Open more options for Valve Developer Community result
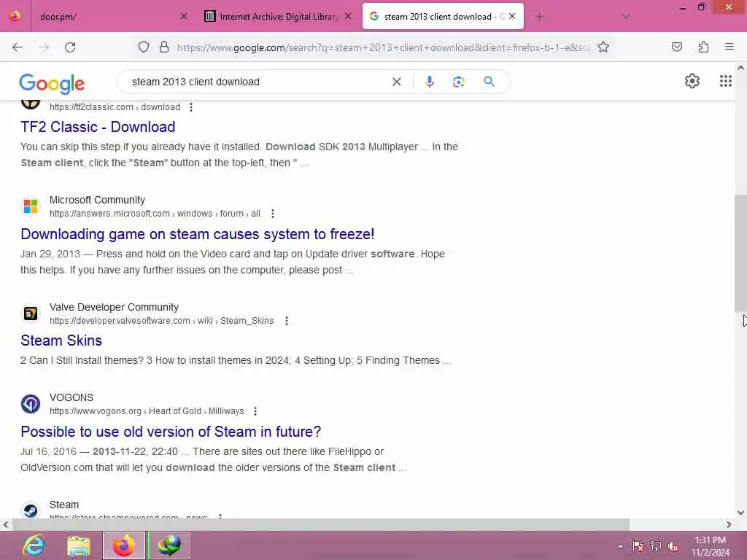Viewport: 747px width, 560px height. point(286,321)
